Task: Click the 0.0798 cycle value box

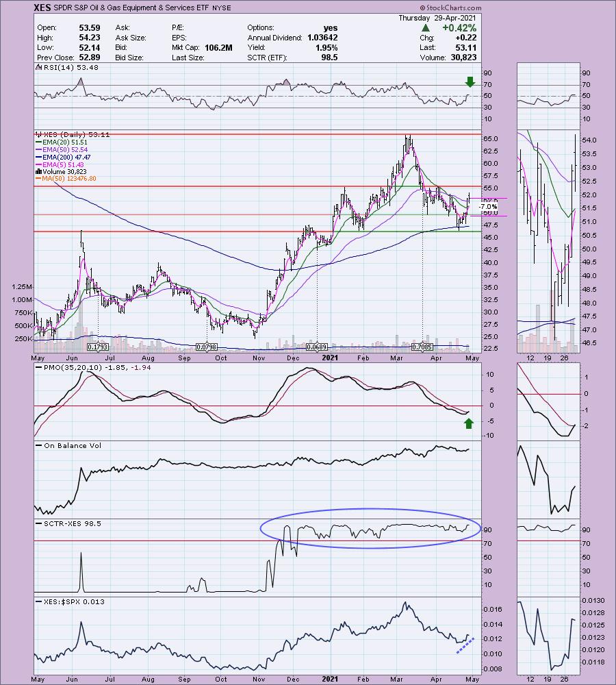Action: click(207, 347)
